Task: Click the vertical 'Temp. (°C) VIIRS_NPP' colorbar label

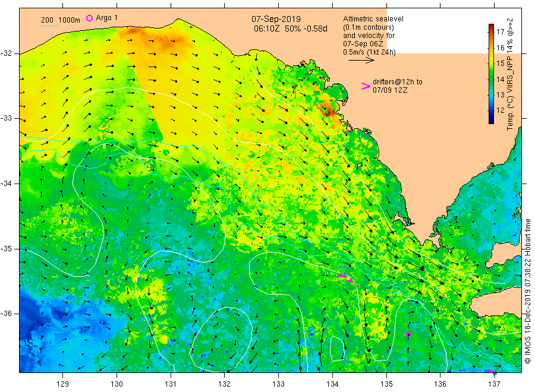Action: (x=510, y=74)
